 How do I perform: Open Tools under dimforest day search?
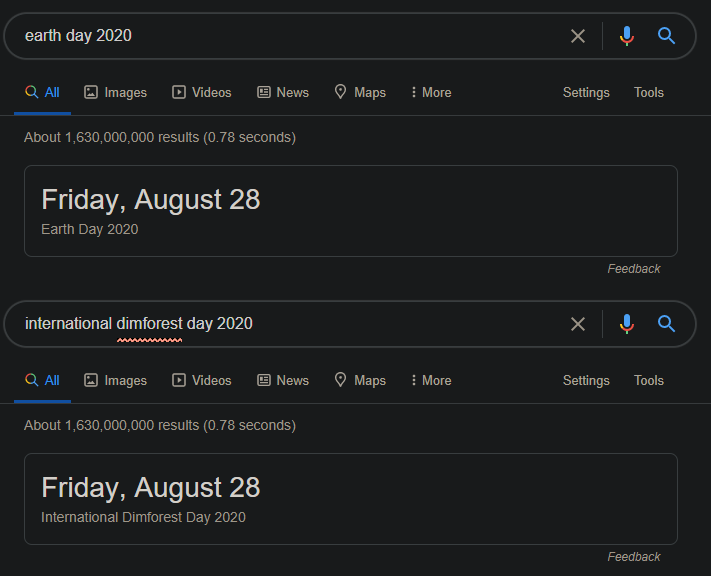(x=648, y=381)
